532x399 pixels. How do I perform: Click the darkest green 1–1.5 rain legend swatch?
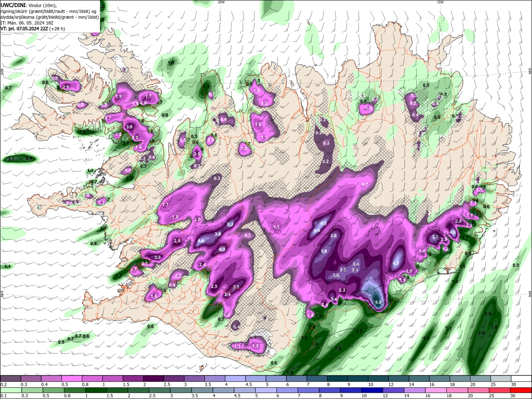click(x=96, y=390)
